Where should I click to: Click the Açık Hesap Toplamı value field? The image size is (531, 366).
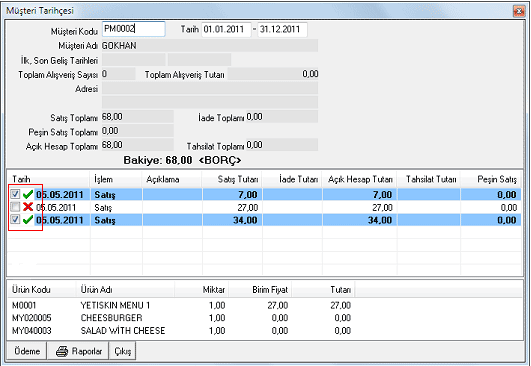click(137, 145)
